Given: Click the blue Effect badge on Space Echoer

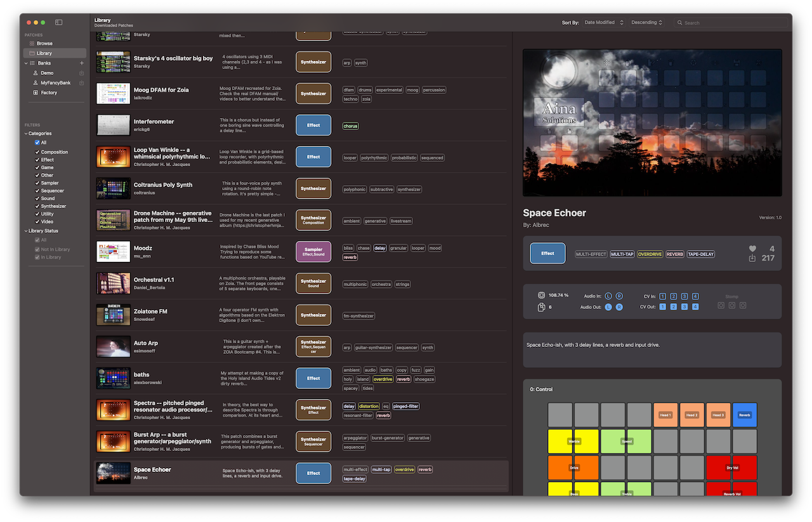Looking at the screenshot, I should [x=547, y=252].
